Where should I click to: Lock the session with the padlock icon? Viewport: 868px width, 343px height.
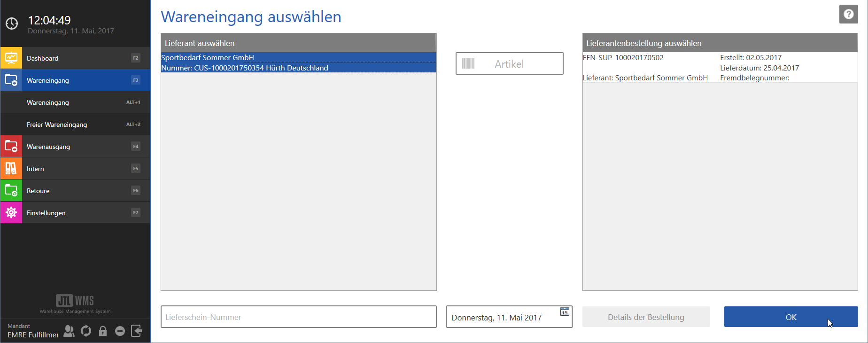tap(103, 331)
